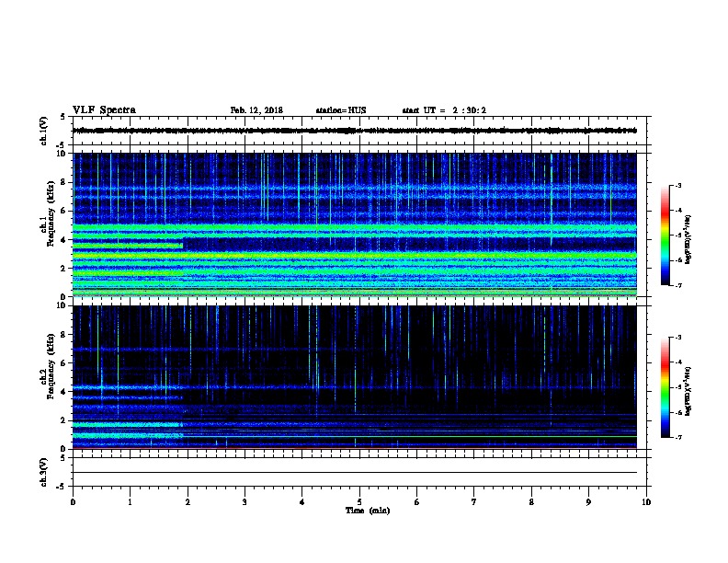Click inside the ch.2 spectrogram panel
The image size is (728, 563).
[x=355, y=377]
